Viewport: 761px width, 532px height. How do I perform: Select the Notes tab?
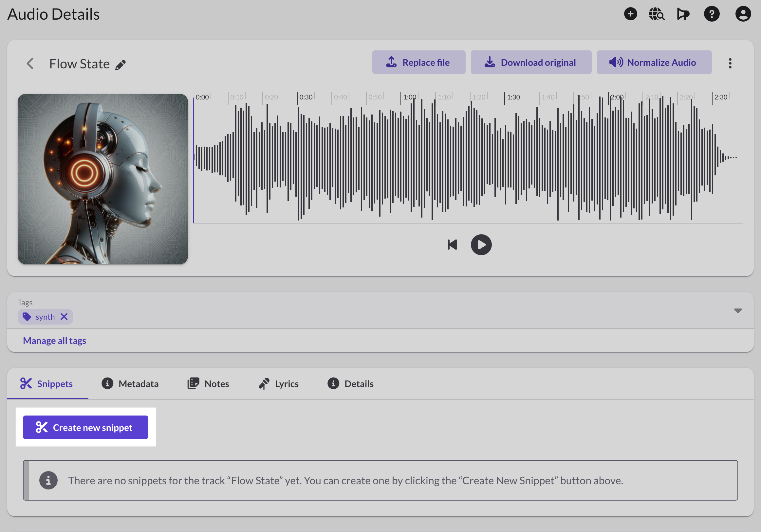208,383
